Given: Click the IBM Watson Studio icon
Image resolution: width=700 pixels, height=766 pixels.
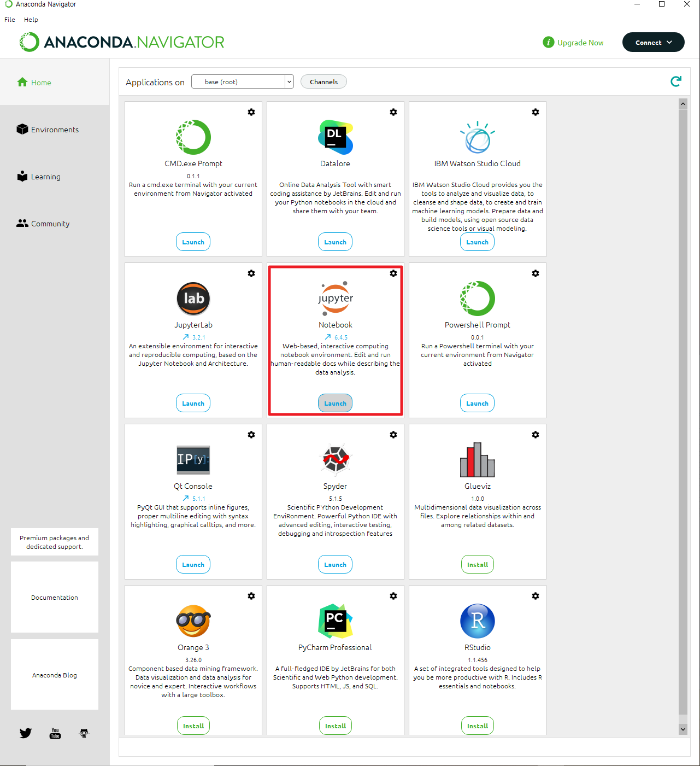Looking at the screenshot, I should 478,137.
